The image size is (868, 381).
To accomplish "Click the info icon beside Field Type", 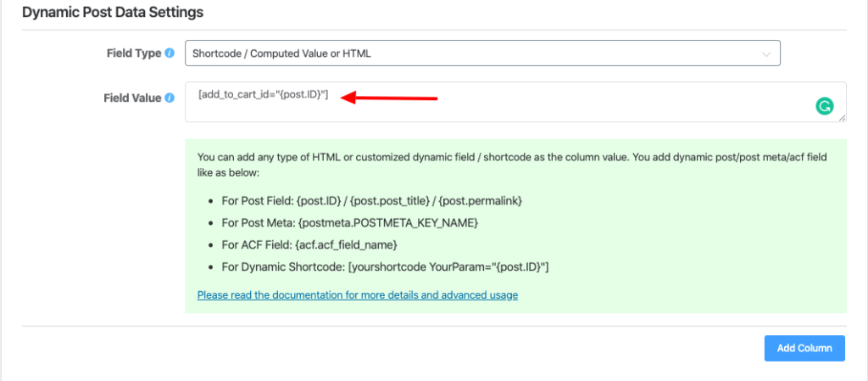I will tap(170, 53).
